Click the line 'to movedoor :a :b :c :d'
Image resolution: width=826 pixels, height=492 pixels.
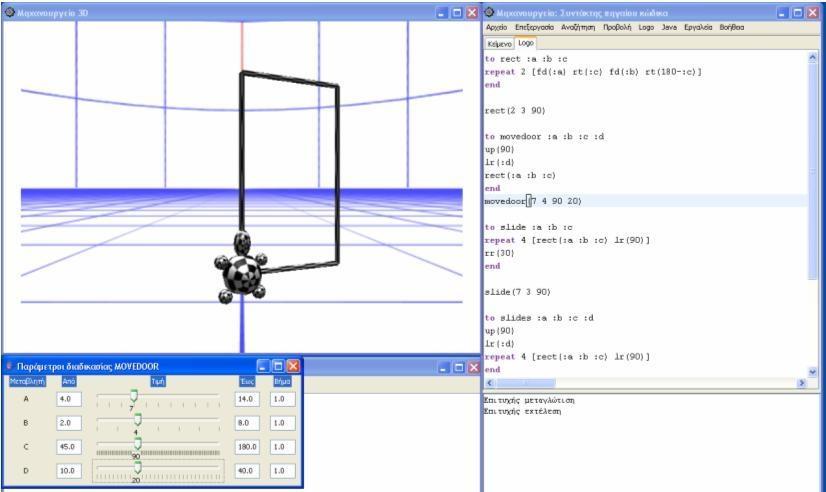(x=544, y=136)
